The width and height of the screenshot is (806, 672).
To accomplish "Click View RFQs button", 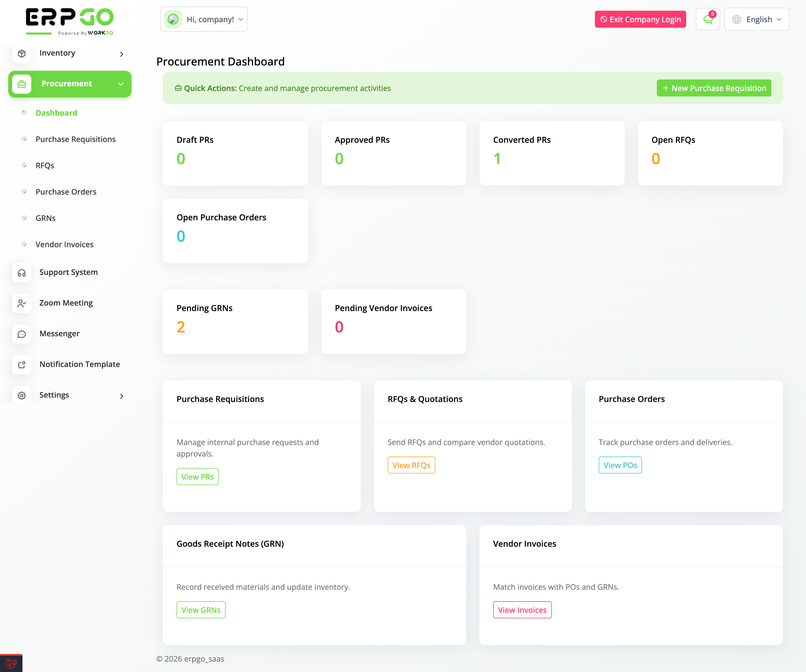I will (411, 465).
